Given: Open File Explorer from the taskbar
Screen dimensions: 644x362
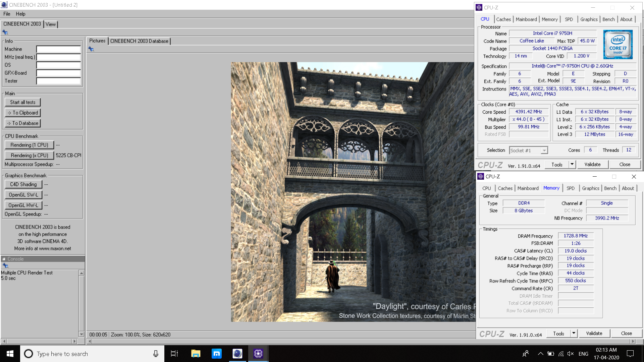Looking at the screenshot, I should click(196, 354).
